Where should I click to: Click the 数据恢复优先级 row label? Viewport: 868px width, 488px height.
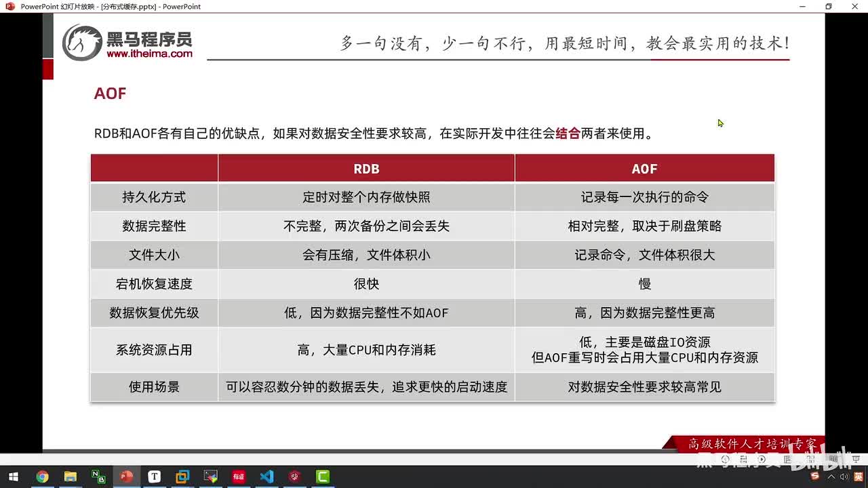[154, 313]
